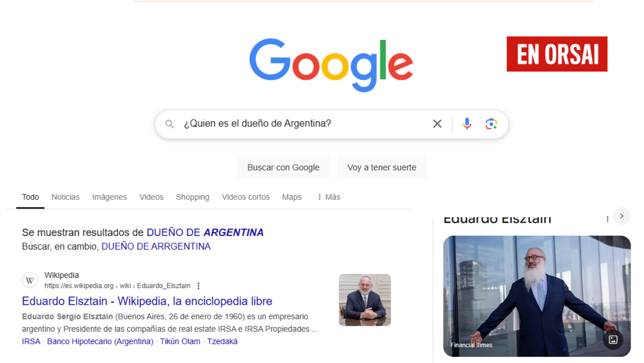This screenshot has width=644, height=363.
Task: Search instead for DUEÑO DE ARRGENTINA
Action: coord(156,246)
